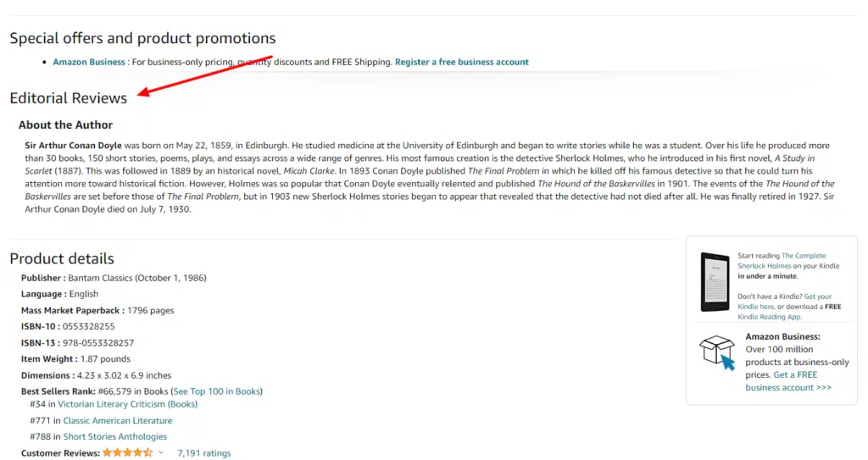
Task: Open the Kindle Reading App link
Action: (x=769, y=317)
